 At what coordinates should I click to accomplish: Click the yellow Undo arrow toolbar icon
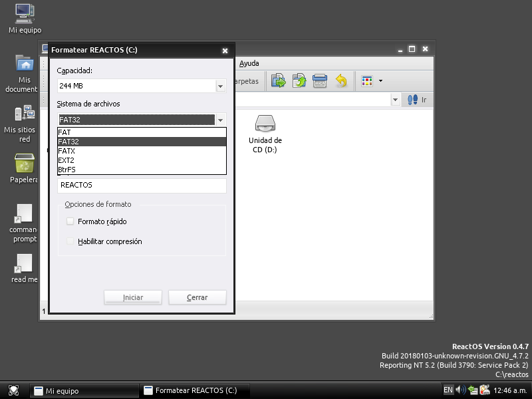tap(341, 80)
